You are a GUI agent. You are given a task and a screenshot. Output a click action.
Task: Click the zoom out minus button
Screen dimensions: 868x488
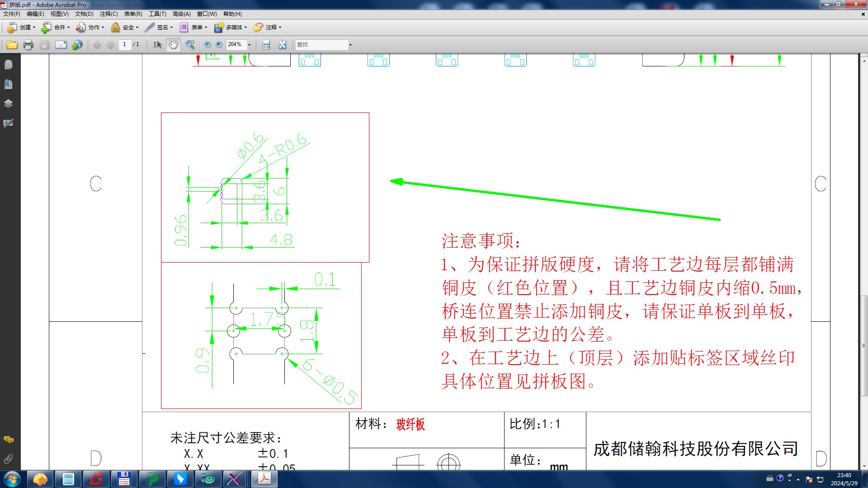tap(208, 45)
